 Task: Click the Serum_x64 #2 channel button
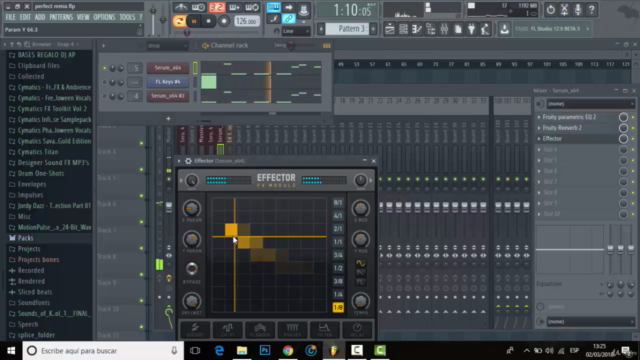click(x=167, y=96)
